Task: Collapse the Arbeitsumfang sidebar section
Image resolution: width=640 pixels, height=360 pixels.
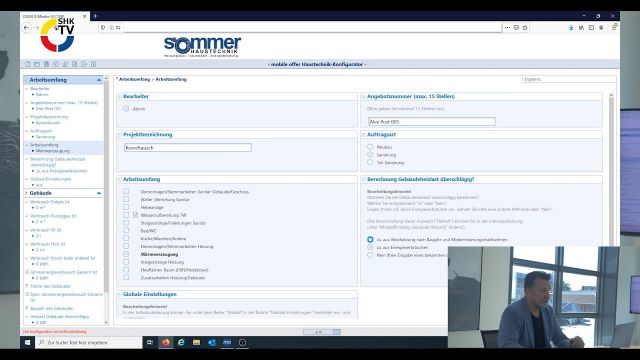Action: (x=99, y=80)
